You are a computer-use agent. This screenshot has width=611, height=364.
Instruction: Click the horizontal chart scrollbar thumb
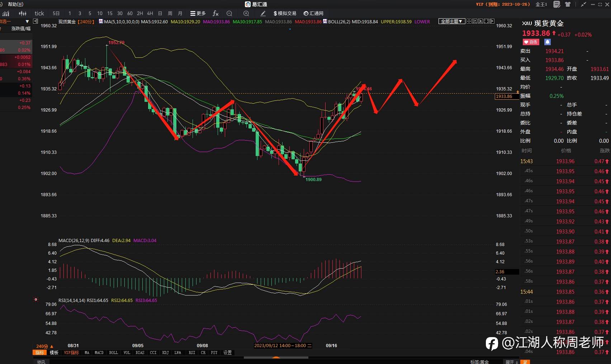pyautogui.click(x=276, y=358)
